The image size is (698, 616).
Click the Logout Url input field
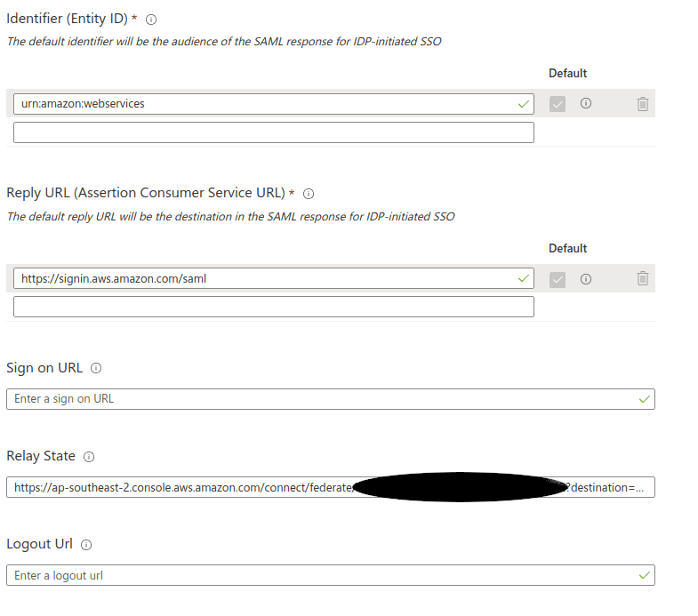tap(331, 575)
